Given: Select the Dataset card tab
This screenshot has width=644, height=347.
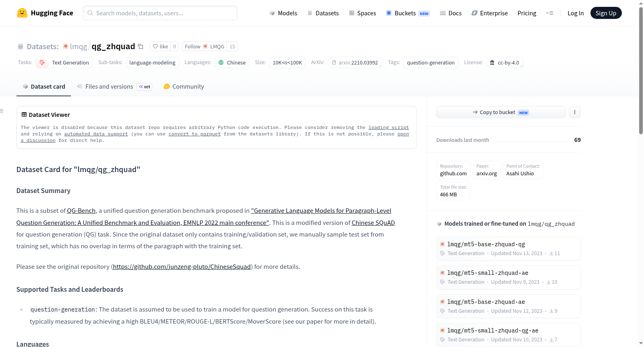Looking at the screenshot, I should tap(43, 86).
